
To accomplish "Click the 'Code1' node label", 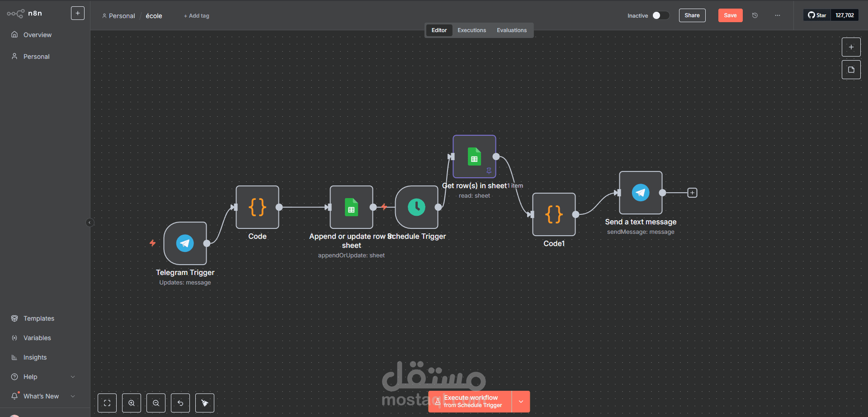I will tap(554, 244).
